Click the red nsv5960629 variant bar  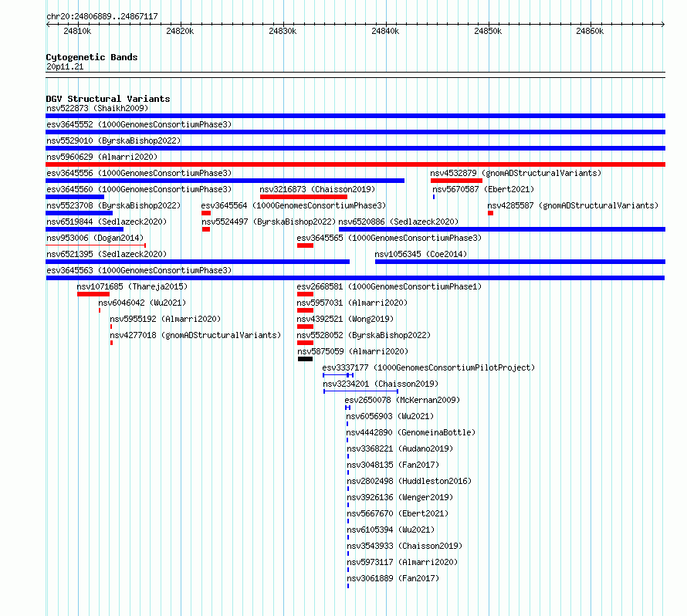click(x=355, y=164)
